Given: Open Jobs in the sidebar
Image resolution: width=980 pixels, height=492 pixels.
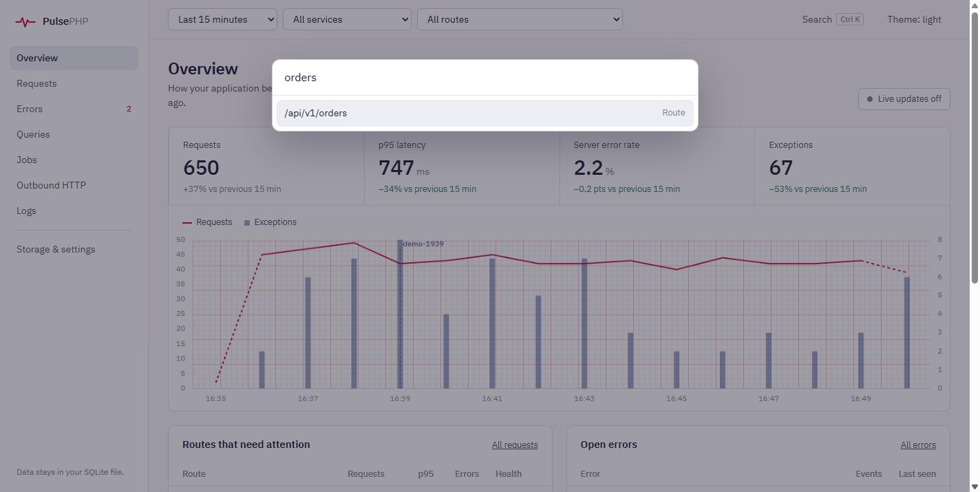Looking at the screenshot, I should tap(74, 160).
